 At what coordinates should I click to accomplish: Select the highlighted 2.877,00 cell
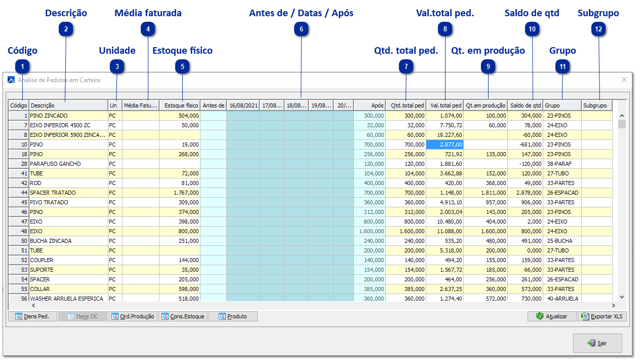(x=445, y=144)
